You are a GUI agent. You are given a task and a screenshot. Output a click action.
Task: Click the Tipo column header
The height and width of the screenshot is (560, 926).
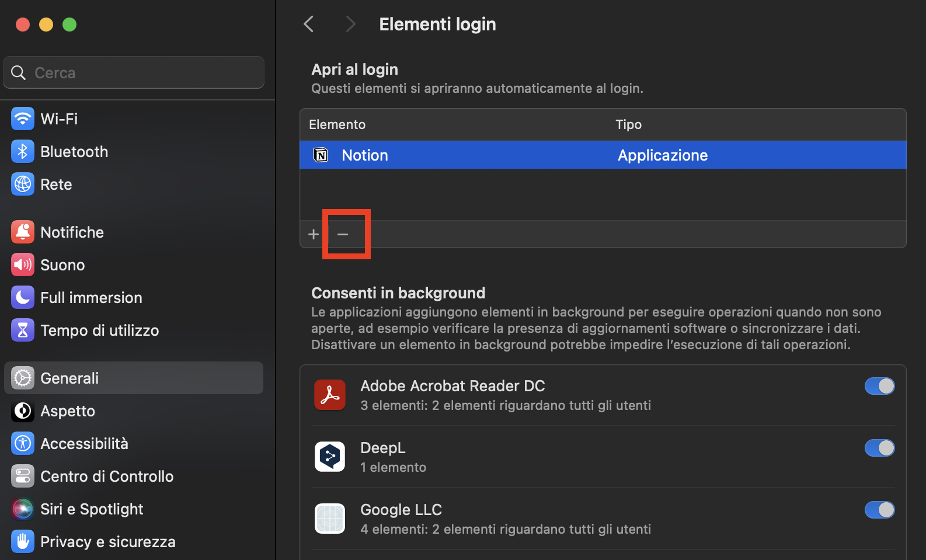point(628,124)
